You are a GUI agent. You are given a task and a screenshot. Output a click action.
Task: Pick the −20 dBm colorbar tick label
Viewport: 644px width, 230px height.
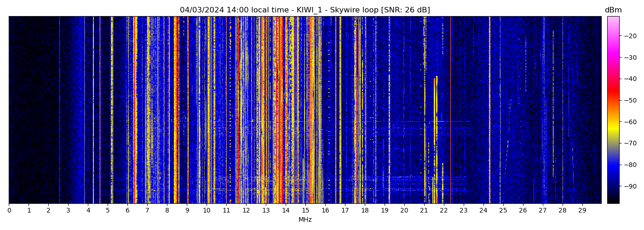click(x=630, y=36)
